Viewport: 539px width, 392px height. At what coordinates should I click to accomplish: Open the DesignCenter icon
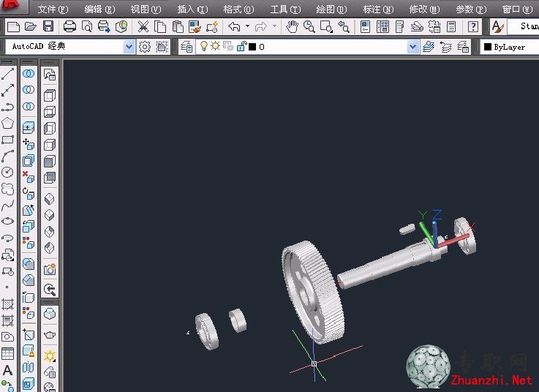[x=382, y=26]
